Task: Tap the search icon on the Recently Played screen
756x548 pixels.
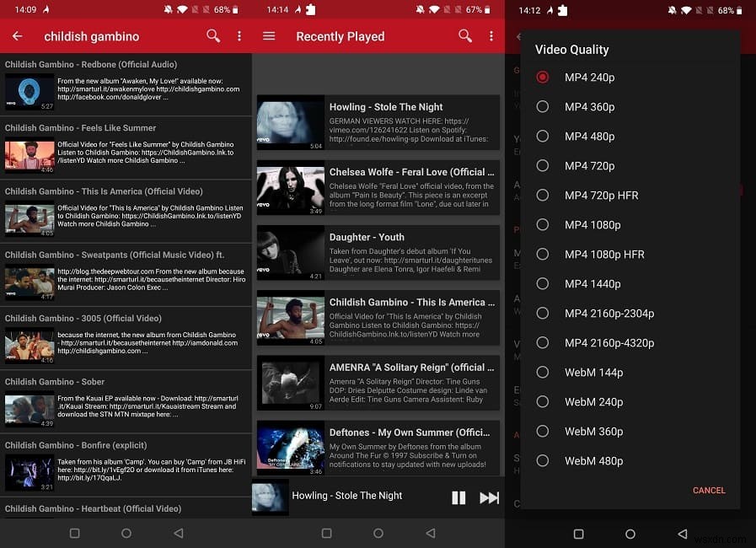Action: click(464, 36)
